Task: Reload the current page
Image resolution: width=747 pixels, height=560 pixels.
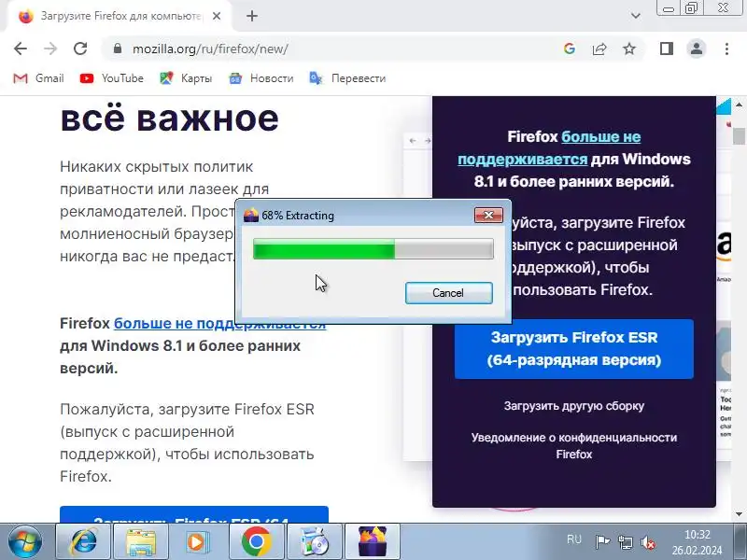Action: click(x=80, y=49)
